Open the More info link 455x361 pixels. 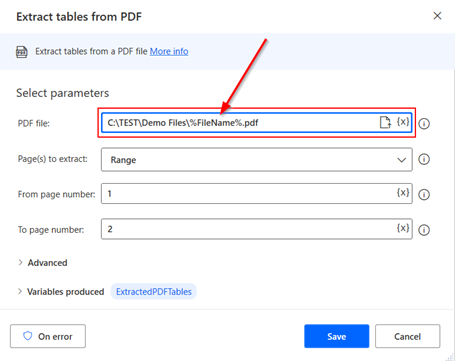[169, 51]
